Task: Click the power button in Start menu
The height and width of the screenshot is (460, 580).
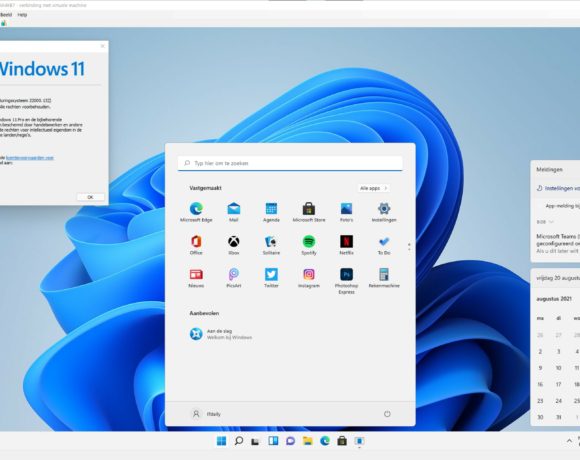Action: click(x=387, y=414)
